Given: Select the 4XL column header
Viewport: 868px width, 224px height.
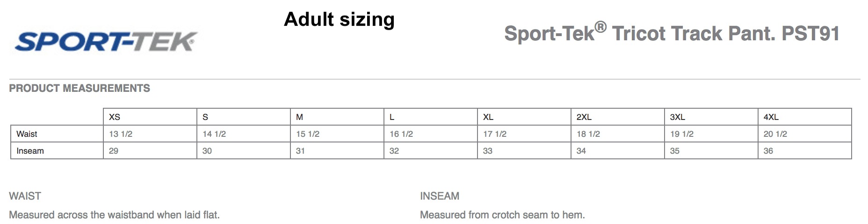Looking at the screenshot, I should [805, 117].
